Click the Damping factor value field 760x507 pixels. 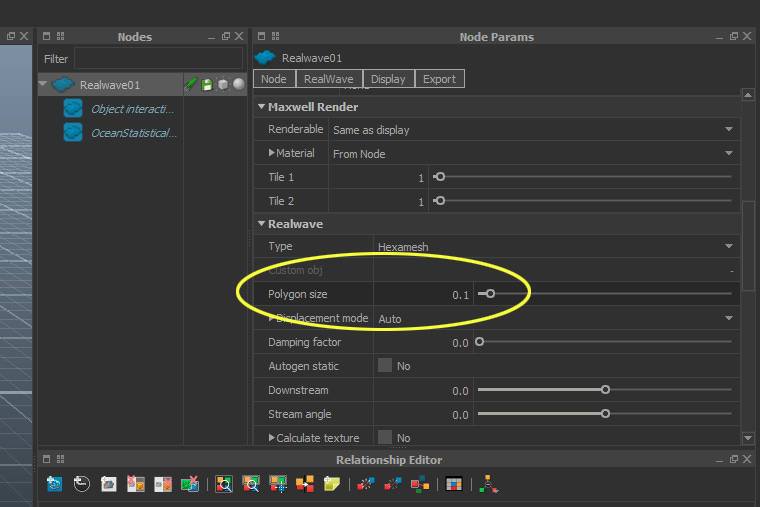422,342
